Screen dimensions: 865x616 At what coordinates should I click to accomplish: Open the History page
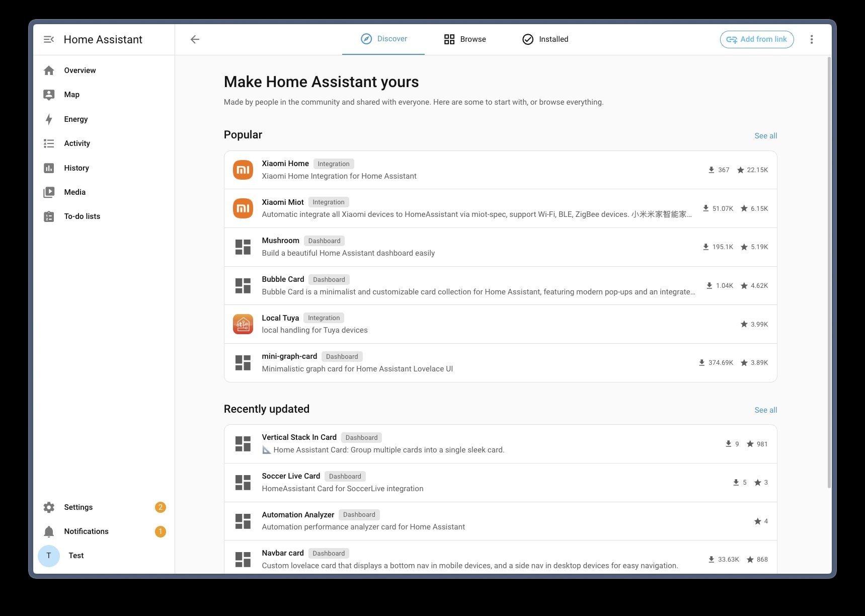click(104, 168)
